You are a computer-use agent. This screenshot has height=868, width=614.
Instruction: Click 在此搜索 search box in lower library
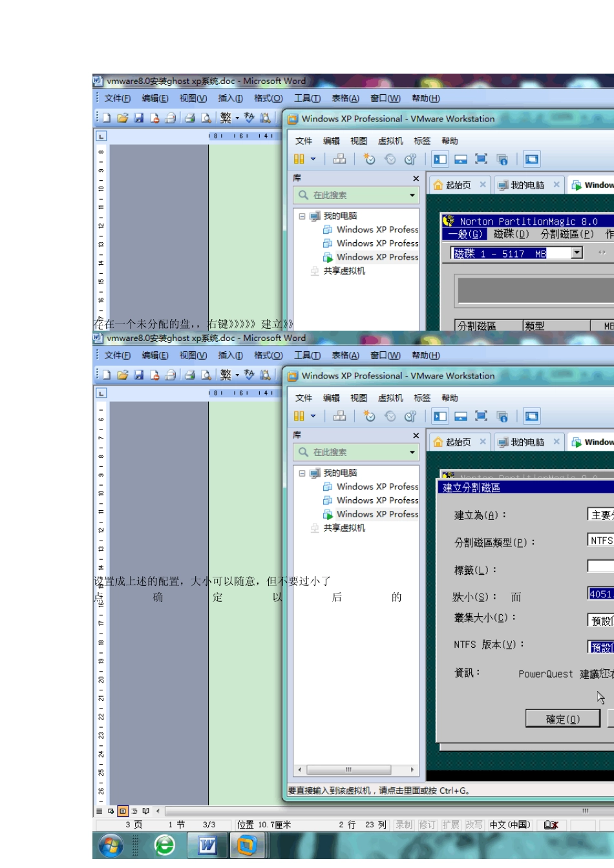tap(356, 452)
